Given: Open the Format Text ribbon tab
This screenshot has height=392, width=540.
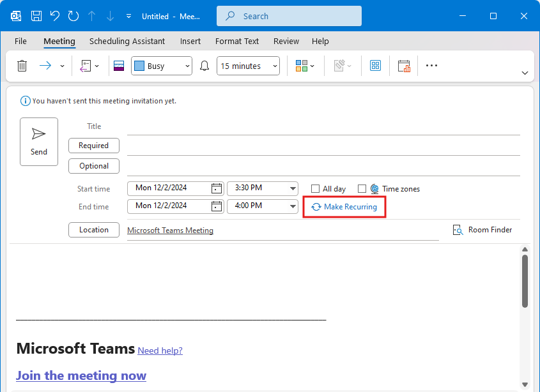Looking at the screenshot, I should [236, 41].
